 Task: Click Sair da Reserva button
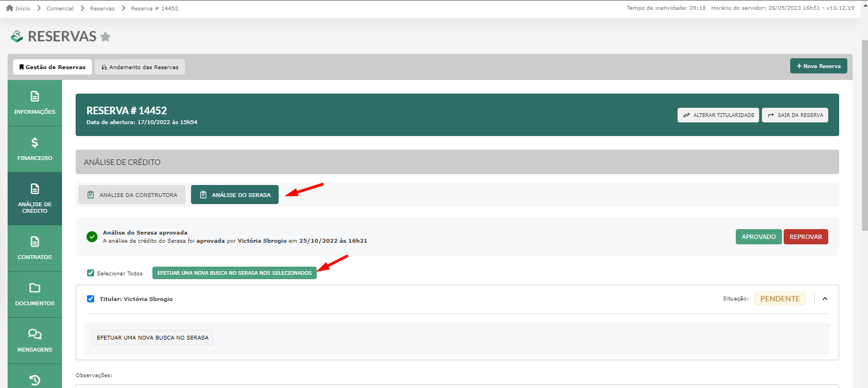point(795,115)
